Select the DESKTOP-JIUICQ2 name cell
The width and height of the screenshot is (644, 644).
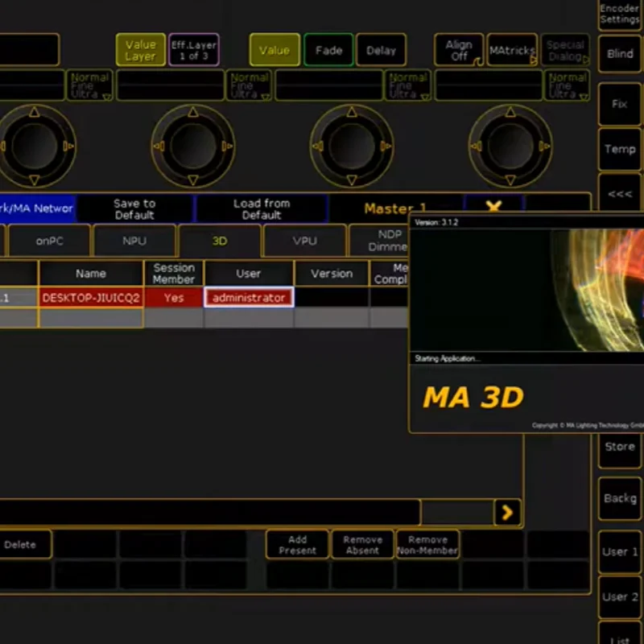(91, 298)
